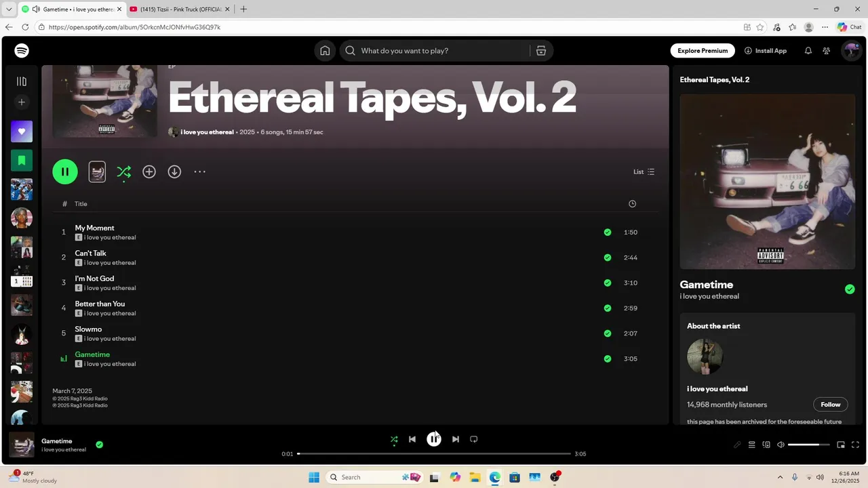Download the album with arrow icon
This screenshot has width=868, height=488.
[174, 172]
